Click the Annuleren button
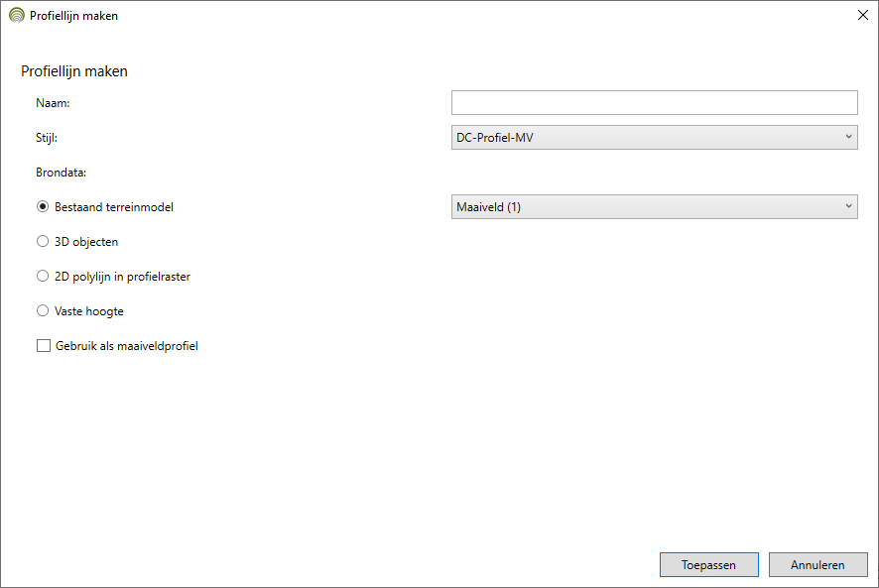 point(817,564)
